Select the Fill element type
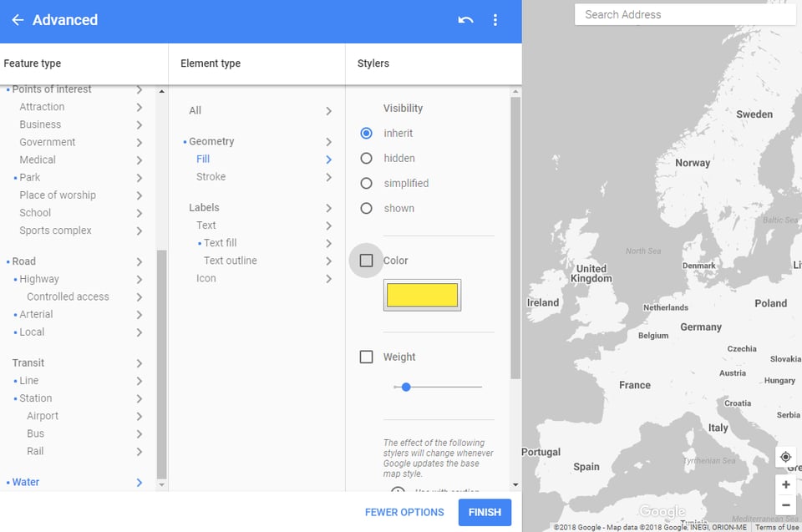Screen dimensions: 802x532 [x=203, y=159]
